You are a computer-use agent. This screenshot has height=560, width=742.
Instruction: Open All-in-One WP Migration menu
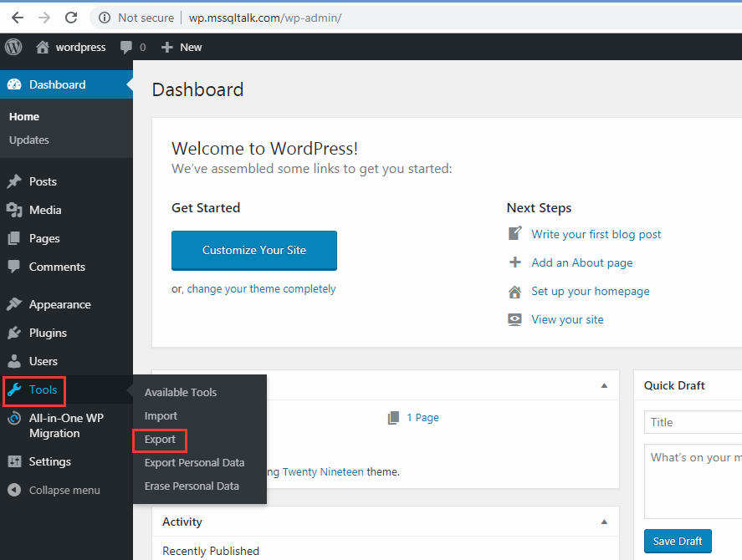[66, 425]
